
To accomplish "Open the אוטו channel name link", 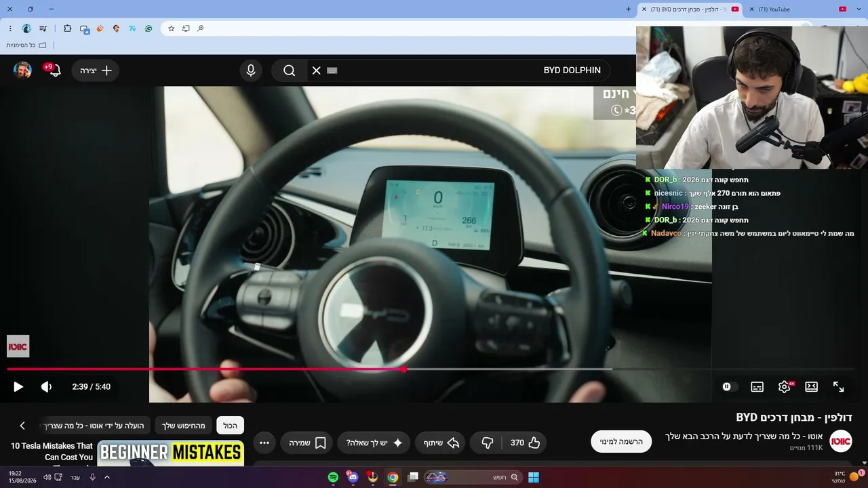I will 744,436.
